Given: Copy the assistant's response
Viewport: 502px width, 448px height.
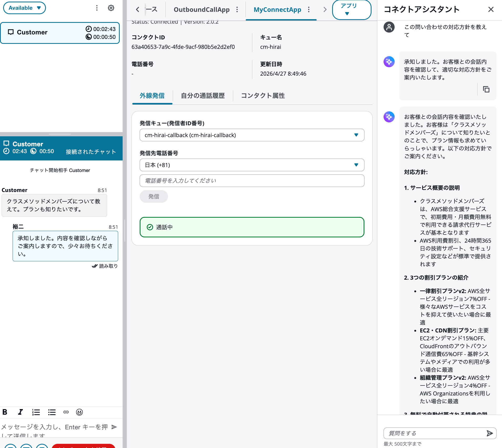Looking at the screenshot, I should (x=486, y=89).
